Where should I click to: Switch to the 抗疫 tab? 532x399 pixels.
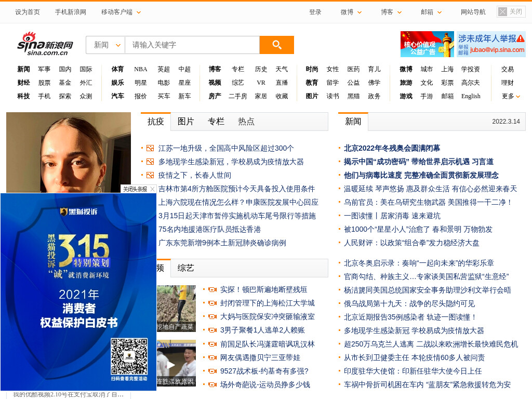[156, 122]
